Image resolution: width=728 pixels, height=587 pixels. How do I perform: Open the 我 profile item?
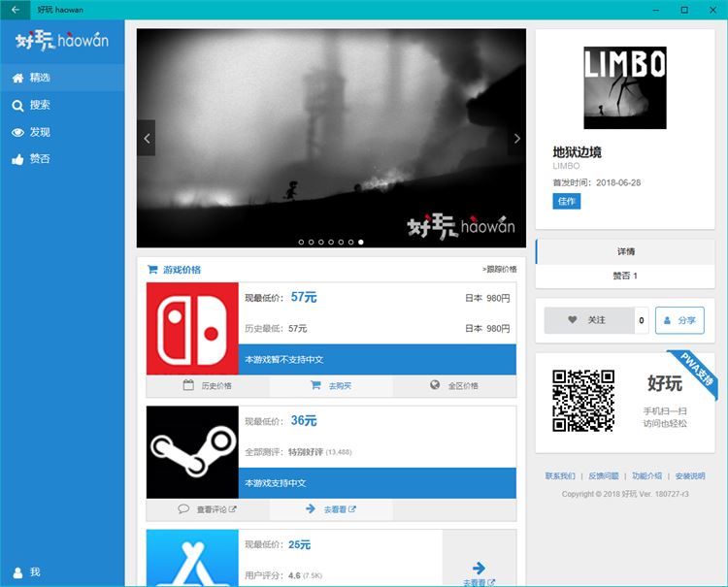[62, 572]
